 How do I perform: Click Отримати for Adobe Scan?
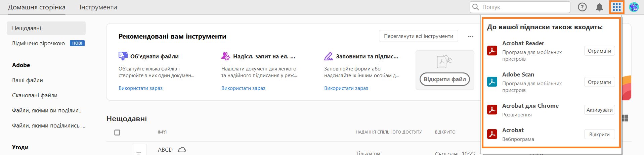(599, 82)
